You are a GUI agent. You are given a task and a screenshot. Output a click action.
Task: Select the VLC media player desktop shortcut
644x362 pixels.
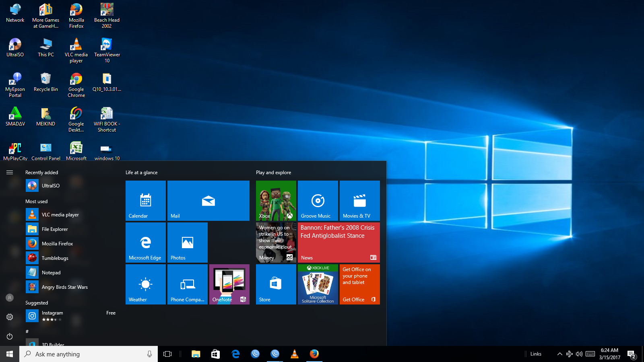tap(76, 50)
